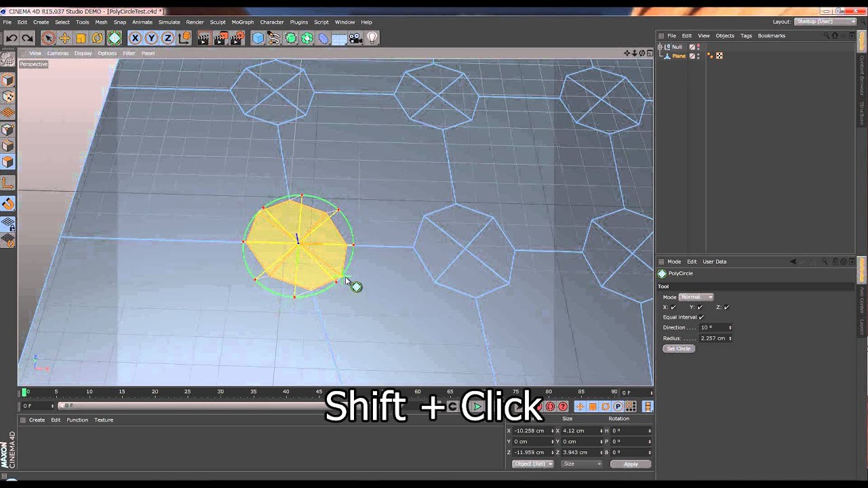
Task: Click the Undo arrow in the toolbar
Action: pyautogui.click(x=12, y=39)
